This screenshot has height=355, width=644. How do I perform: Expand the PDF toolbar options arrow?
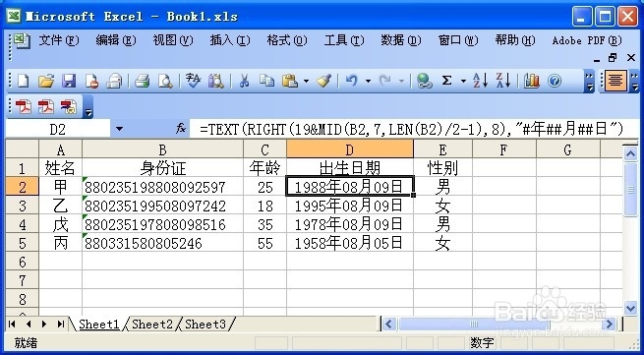tap(88, 107)
